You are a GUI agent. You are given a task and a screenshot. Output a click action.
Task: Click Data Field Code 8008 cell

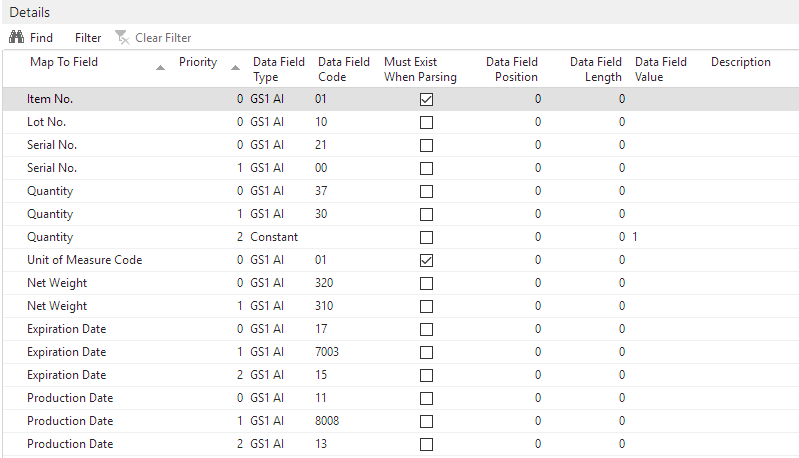329,421
